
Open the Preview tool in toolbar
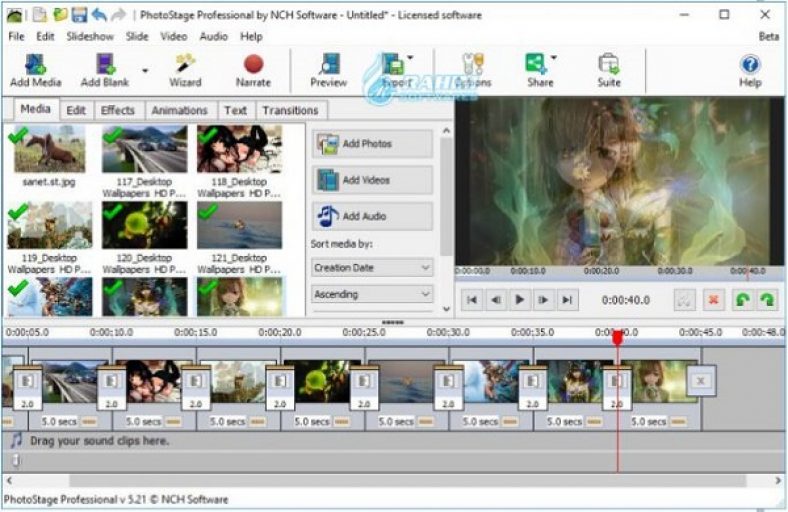(x=328, y=66)
